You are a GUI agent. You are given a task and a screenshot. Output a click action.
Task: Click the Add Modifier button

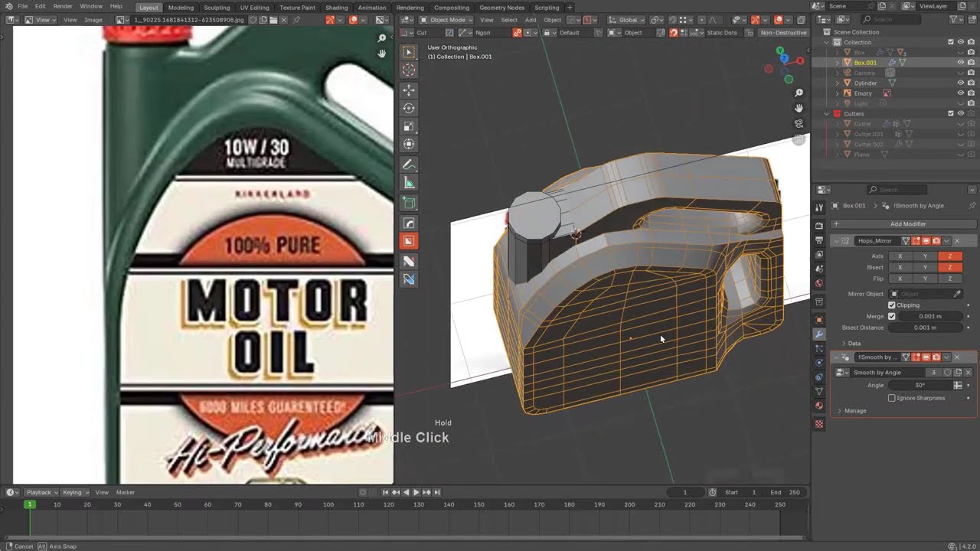click(907, 224)
